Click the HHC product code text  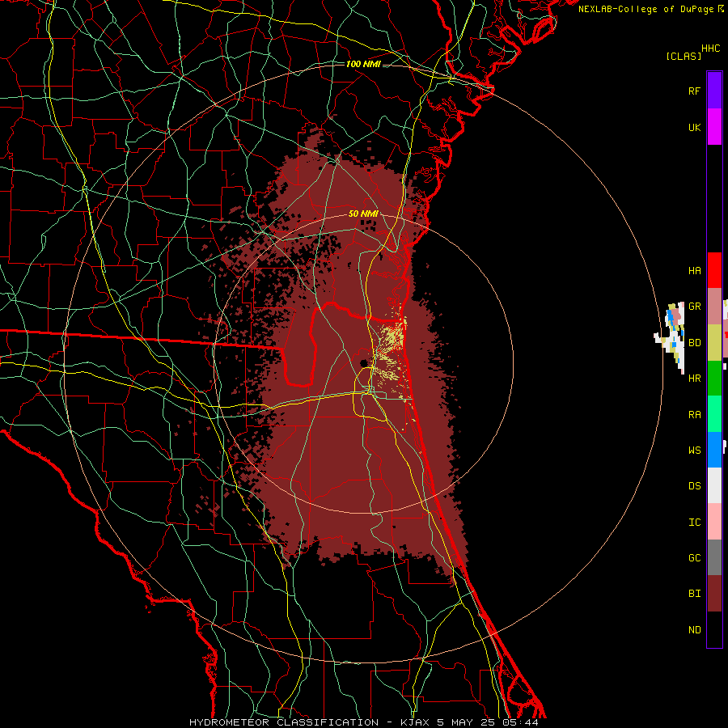pyautogui.click(x=711, y=49)
